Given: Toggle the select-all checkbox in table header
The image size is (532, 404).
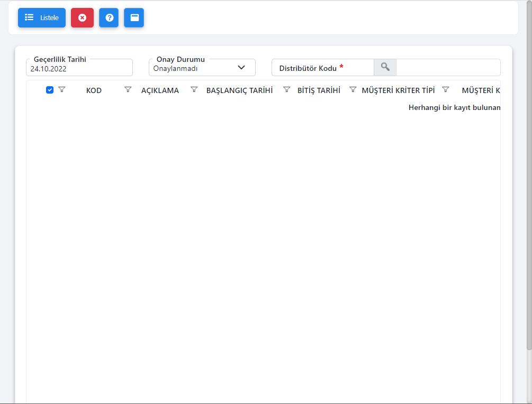Looking at the screenshot, I should pos(50,90).
